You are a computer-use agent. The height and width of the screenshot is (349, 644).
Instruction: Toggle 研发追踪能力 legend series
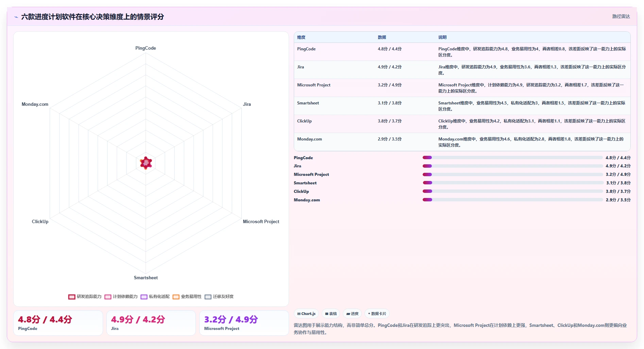85,297
